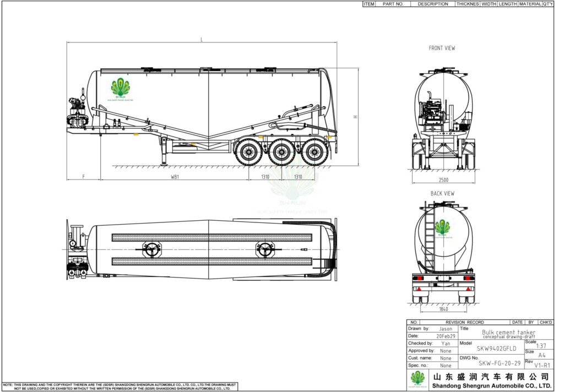This screenshot has width=564, height=392.
Task: Click the WB1 wheelbase dimension label
Action: coord(175,177)
